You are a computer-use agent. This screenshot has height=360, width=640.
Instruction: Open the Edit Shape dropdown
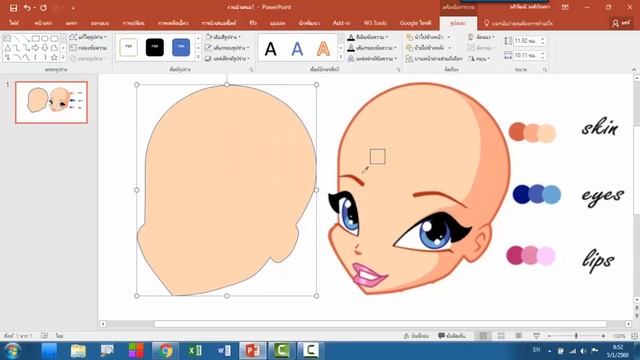(x=88, y=37)
